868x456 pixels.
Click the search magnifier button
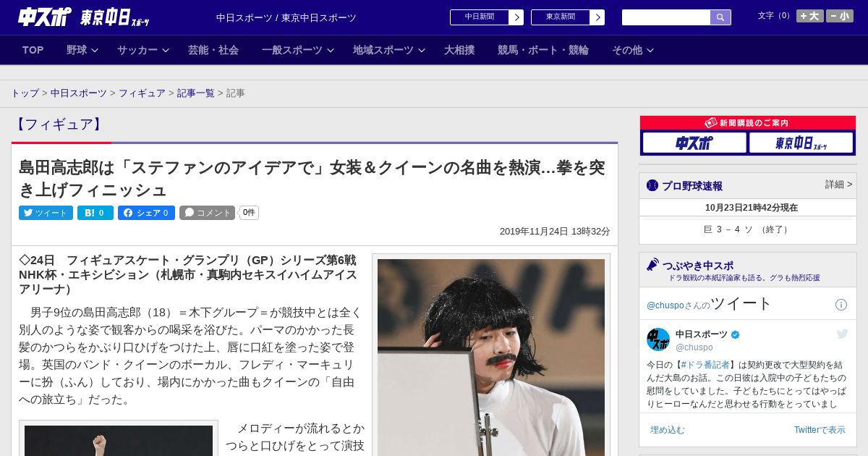click(720, 17)
